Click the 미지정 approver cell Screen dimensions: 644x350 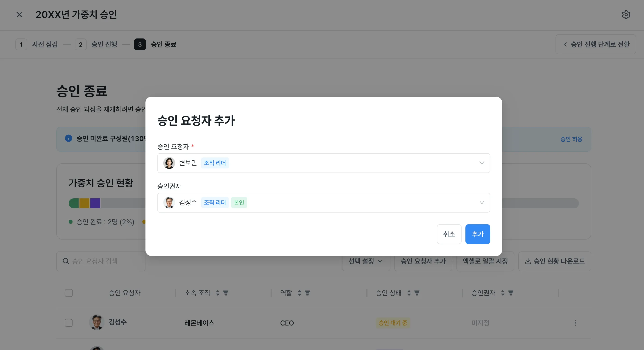pos(480,323)
